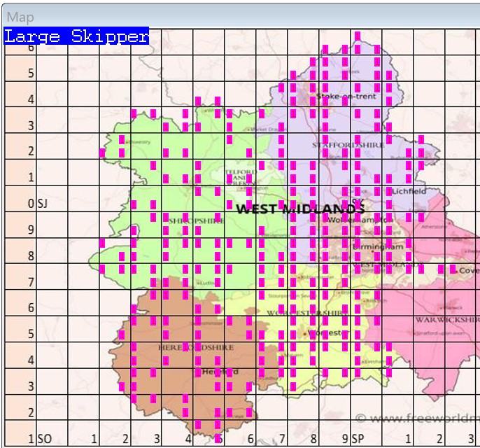Select the Worcester city label

point(327,332)
